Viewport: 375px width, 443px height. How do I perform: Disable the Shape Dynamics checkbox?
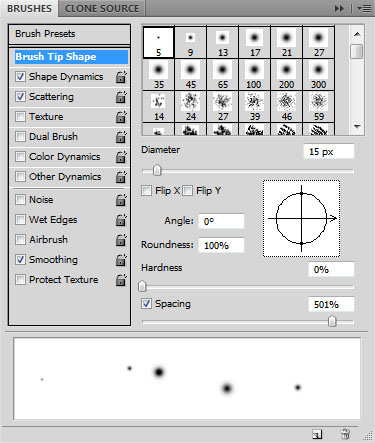coord(20,77)
